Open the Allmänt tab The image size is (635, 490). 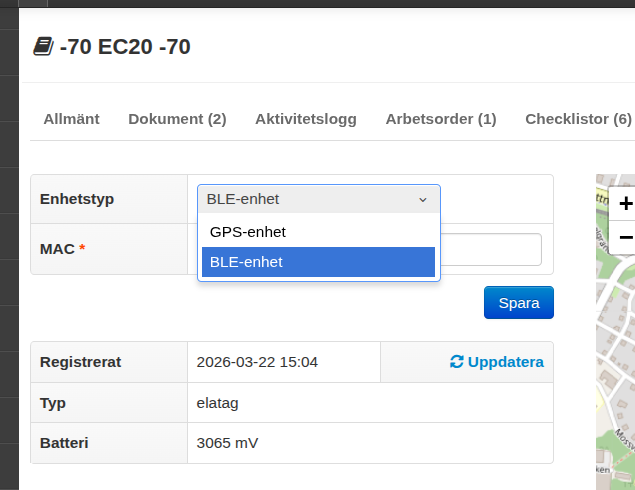[71, 119]
